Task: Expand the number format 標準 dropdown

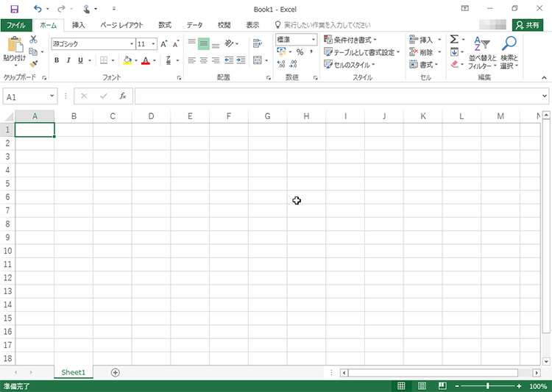Action: pos(296,40)
